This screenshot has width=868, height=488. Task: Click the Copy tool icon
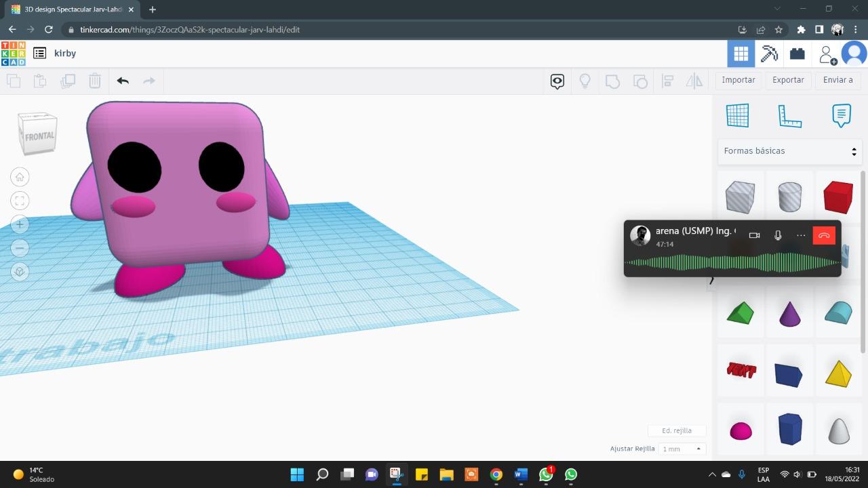coord(14,81)
